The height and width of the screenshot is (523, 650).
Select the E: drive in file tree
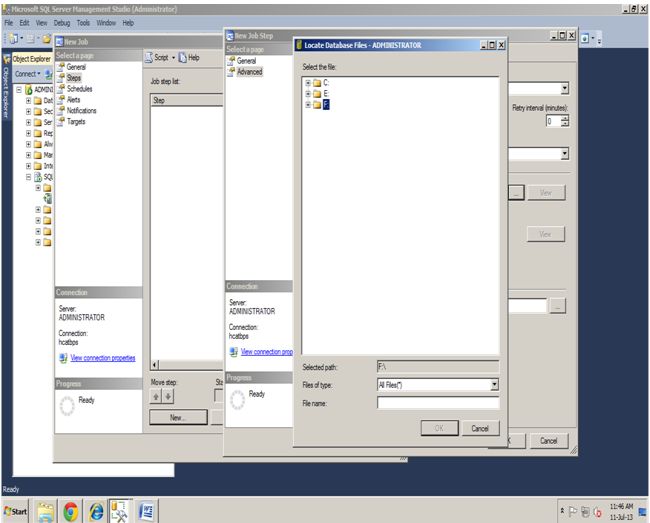326,94
